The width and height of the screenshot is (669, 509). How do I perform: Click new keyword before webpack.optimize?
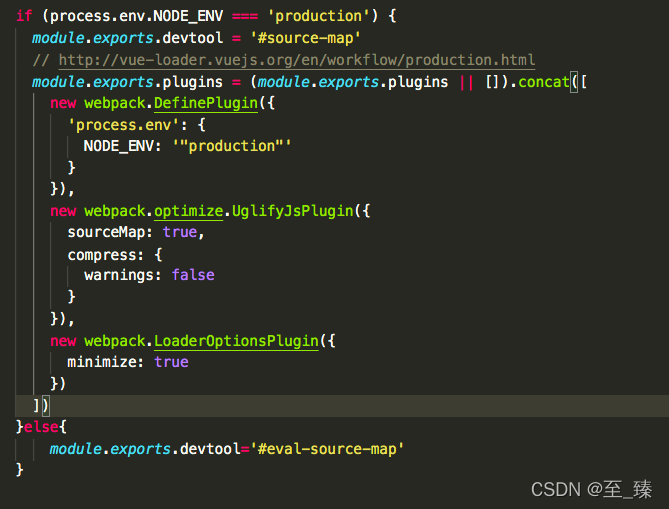click(x=63, y=211)
